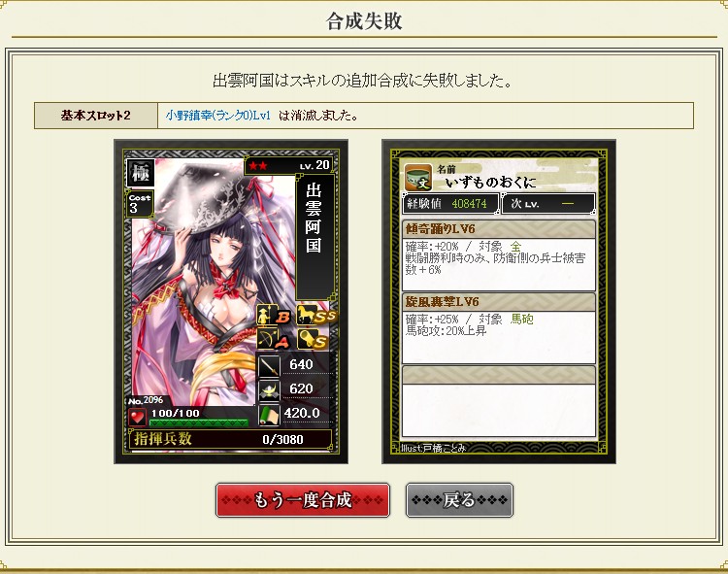The width and height of the screenshot is (728, 574).
Task: Open the 小野鎮幸(ランク0)Lv1 link
Action: click(x=217, y=116)
